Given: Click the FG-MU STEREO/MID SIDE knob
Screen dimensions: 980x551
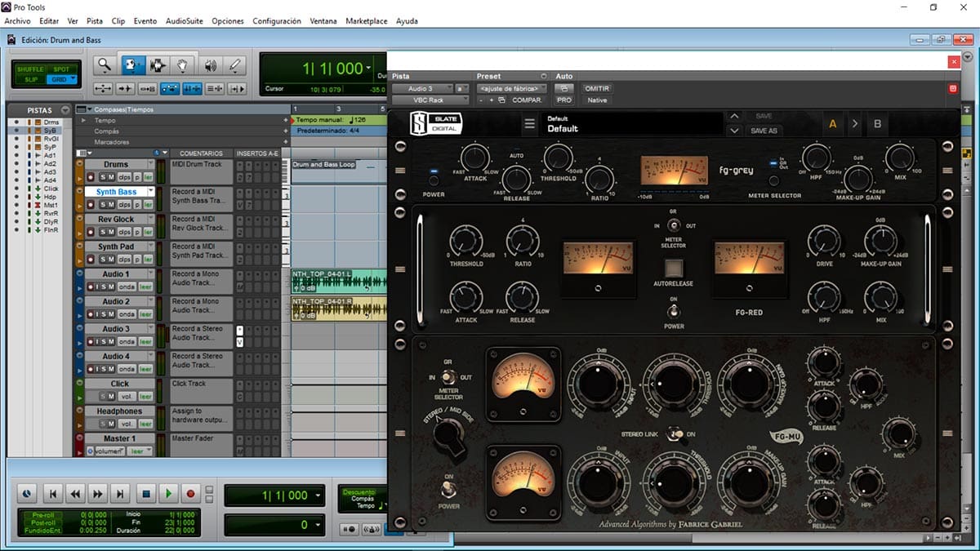Looking at the screenshot, I should pos(449,434).
